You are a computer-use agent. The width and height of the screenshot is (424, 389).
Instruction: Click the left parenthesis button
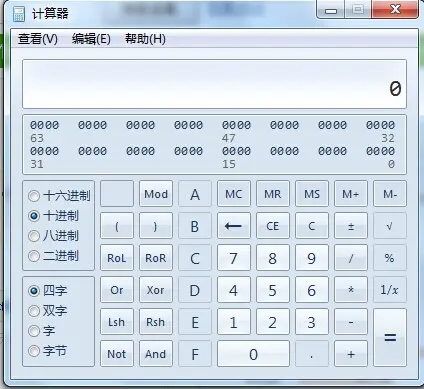click(x=117, y=226)
